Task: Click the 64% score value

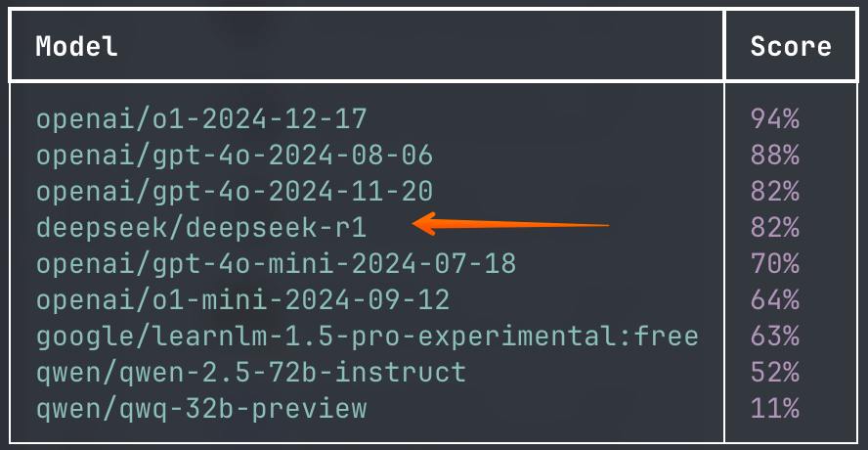Action: [x=775, y=299]
